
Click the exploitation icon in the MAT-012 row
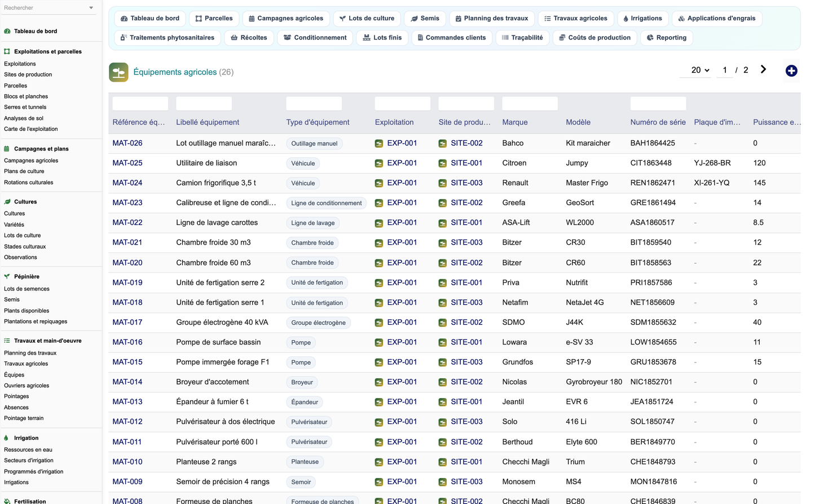(379, 422)
